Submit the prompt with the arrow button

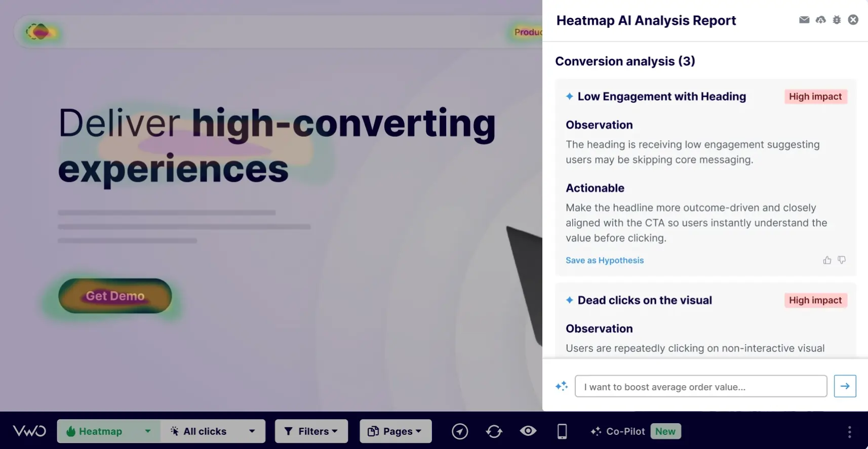pos(845,386)
